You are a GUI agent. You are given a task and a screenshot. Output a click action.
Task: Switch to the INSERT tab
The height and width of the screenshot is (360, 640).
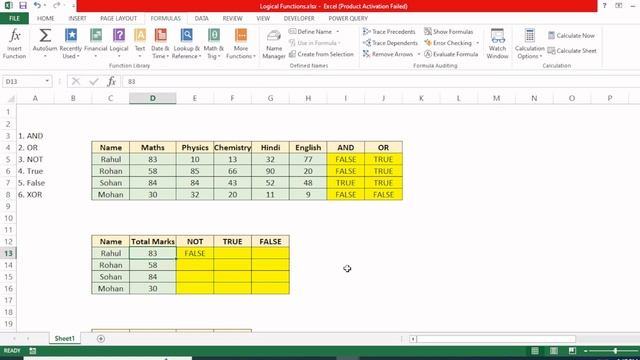pyautogui.click(x=77, y=18)
